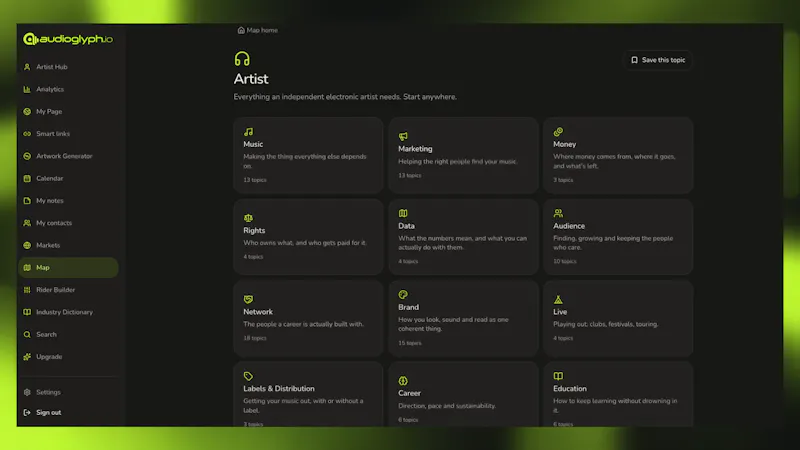The width and height of the screenshot is (800, 450).
Task: Click the Map icon in sidebar
Action: point(27,267)
